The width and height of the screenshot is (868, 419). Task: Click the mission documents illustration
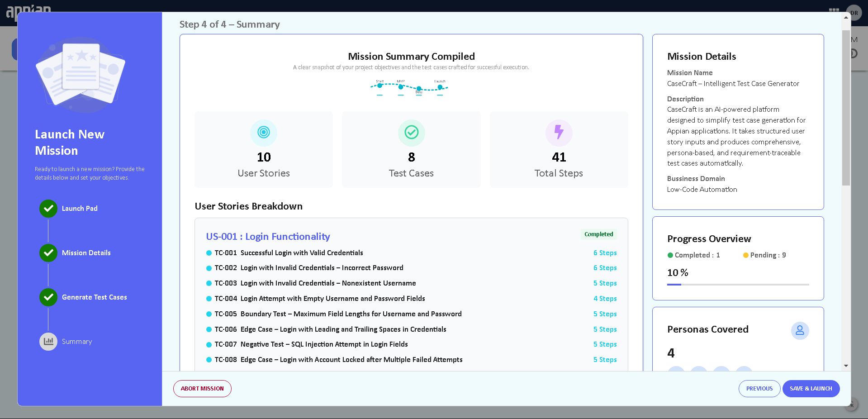pyautogui.click(x=81, y=75)
